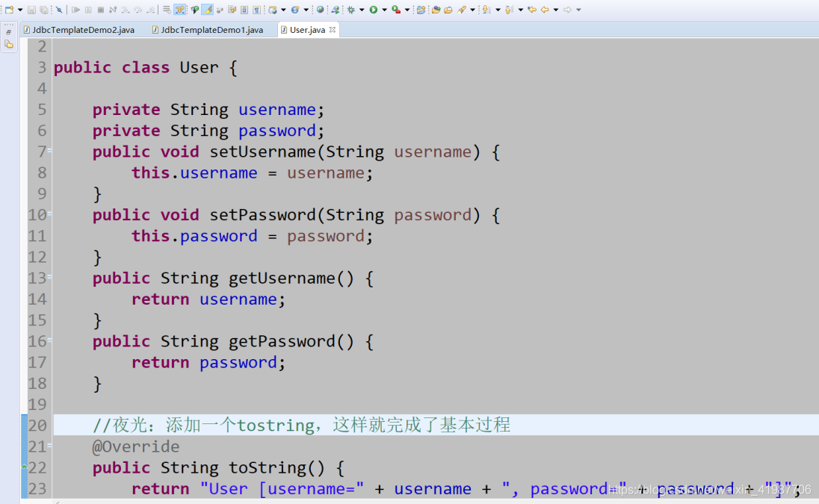Click the Open Web Browser globe icon
819x504 pixels.
320,10
